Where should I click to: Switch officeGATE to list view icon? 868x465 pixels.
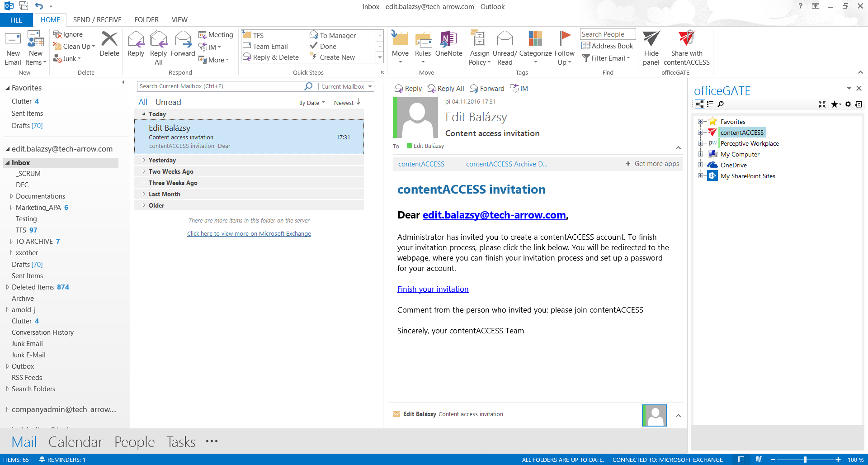coord(710,104)
